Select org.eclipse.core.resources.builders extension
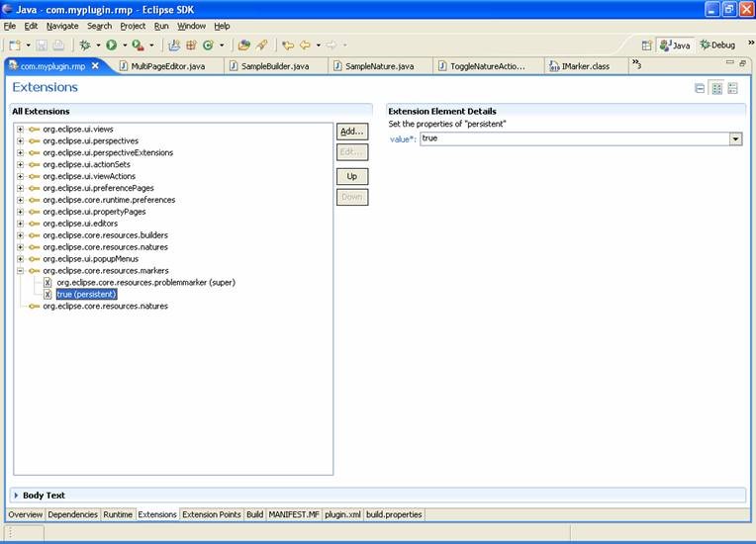The width and height of the screenshot is (756, 544). (x=105, y=235)
